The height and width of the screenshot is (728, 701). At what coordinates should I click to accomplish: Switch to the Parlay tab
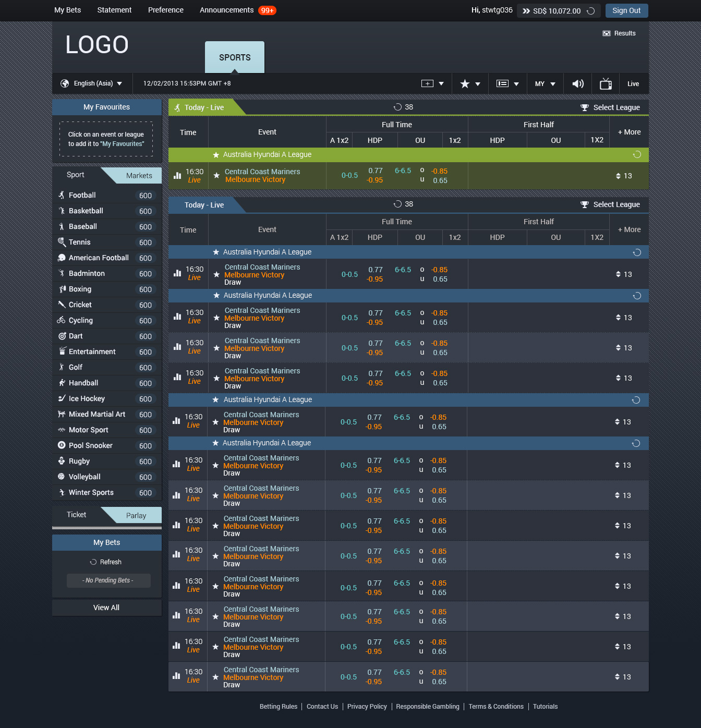click(136, 516)
